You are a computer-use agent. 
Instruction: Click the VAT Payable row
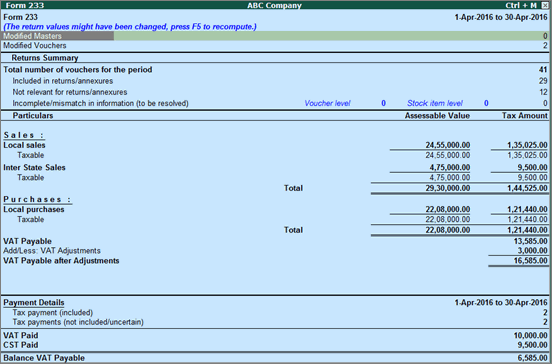click(275, 241)
